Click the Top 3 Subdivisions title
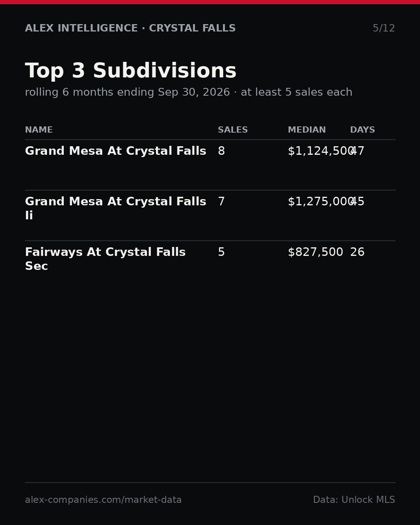 131,72
